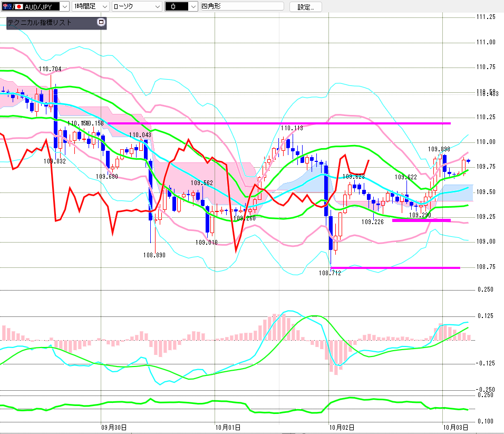Click the 四角形 drawing shape field

pos(242,6)
